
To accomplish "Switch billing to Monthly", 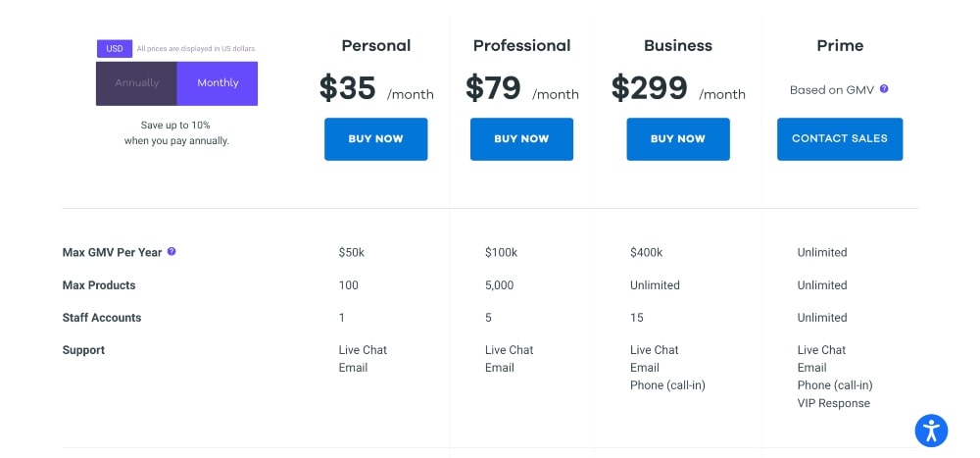I will (x=218, y=83).
